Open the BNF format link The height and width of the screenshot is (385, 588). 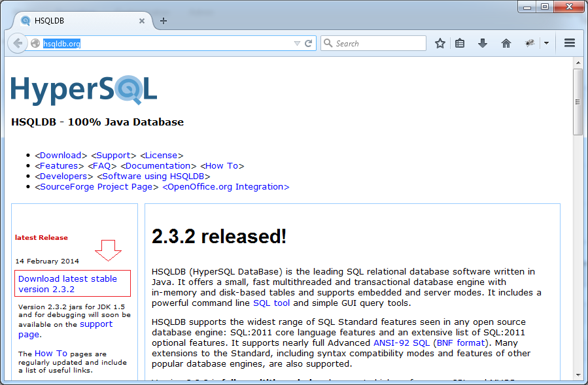[461, 343]
